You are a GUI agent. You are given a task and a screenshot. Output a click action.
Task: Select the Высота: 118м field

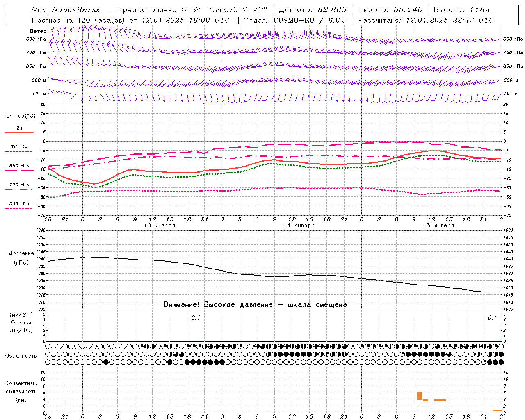coord(461,10)
